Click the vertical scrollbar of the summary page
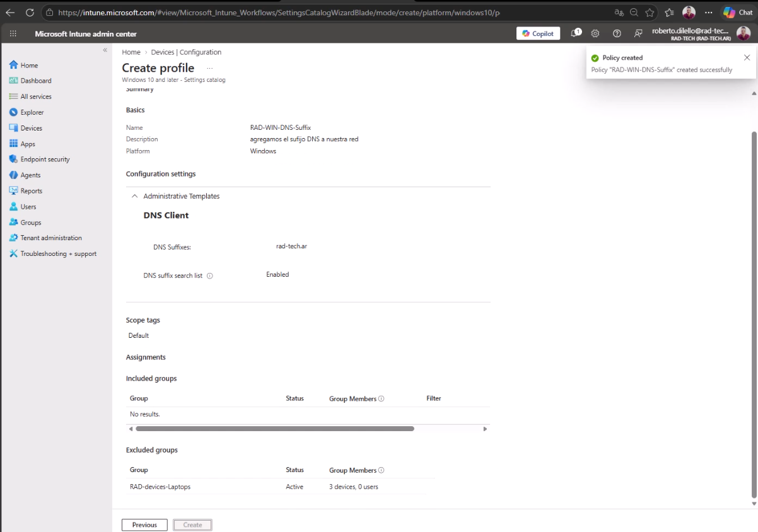Image resolution: width=758 pixels, height=532 pixels. click(754, 314)
